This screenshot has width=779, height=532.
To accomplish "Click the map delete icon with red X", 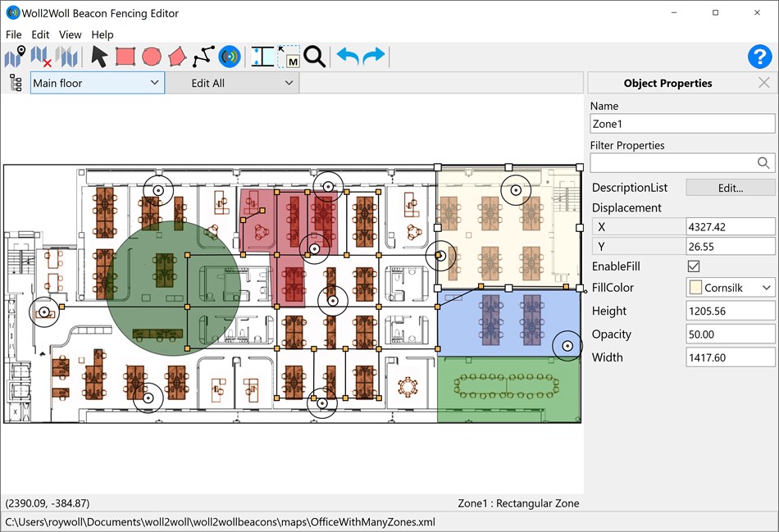I will coord(39,57).
